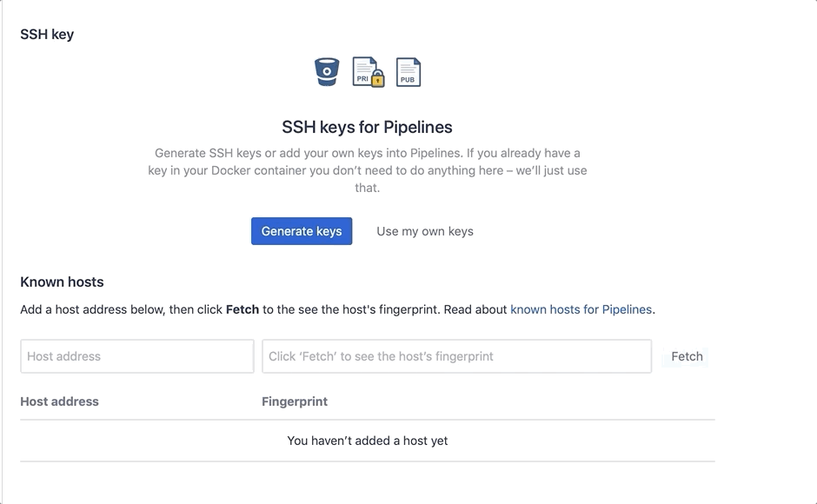This screenshot has width=817, height=504.
Task: Click the yellow padlock on the private key
Action: [x=378, y=79]
